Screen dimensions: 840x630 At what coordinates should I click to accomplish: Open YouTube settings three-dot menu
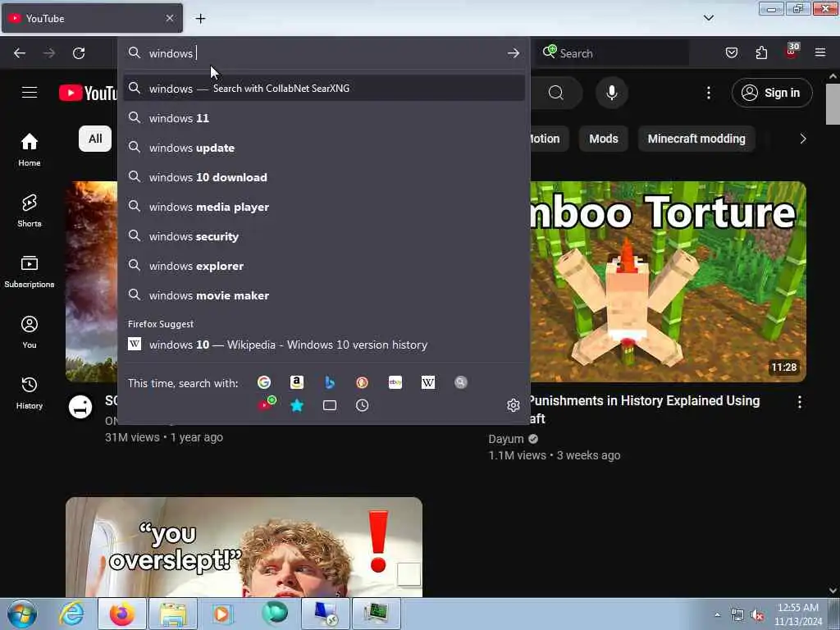pyautogui.click(x=709, y=93)
